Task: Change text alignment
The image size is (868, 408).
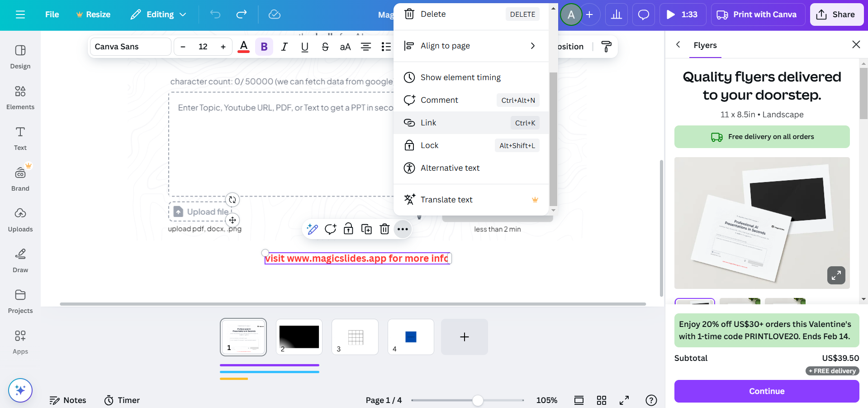Action: [x=366, y=47]
